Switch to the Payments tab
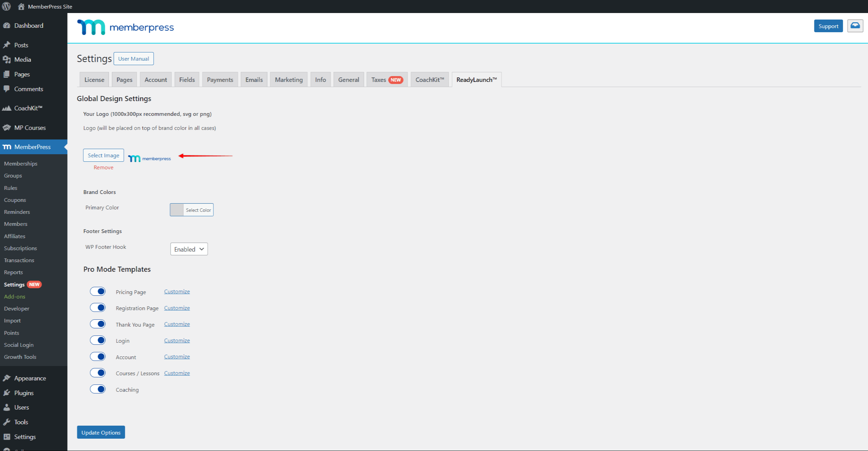 click(220, 80)
